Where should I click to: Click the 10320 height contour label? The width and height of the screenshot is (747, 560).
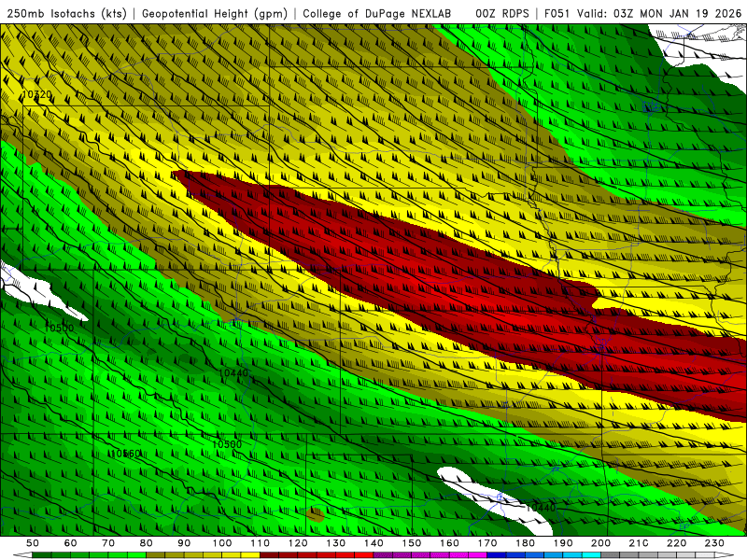[36, 94]
